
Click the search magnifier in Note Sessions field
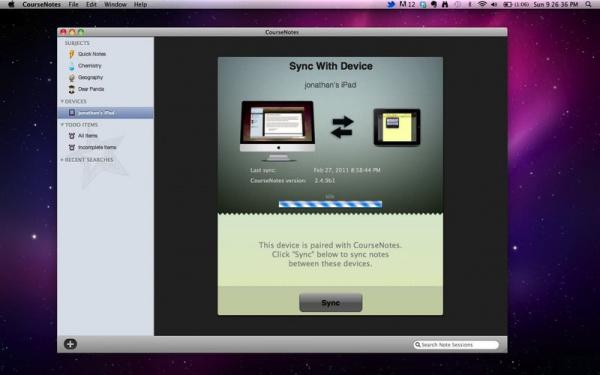coord(418,345)
